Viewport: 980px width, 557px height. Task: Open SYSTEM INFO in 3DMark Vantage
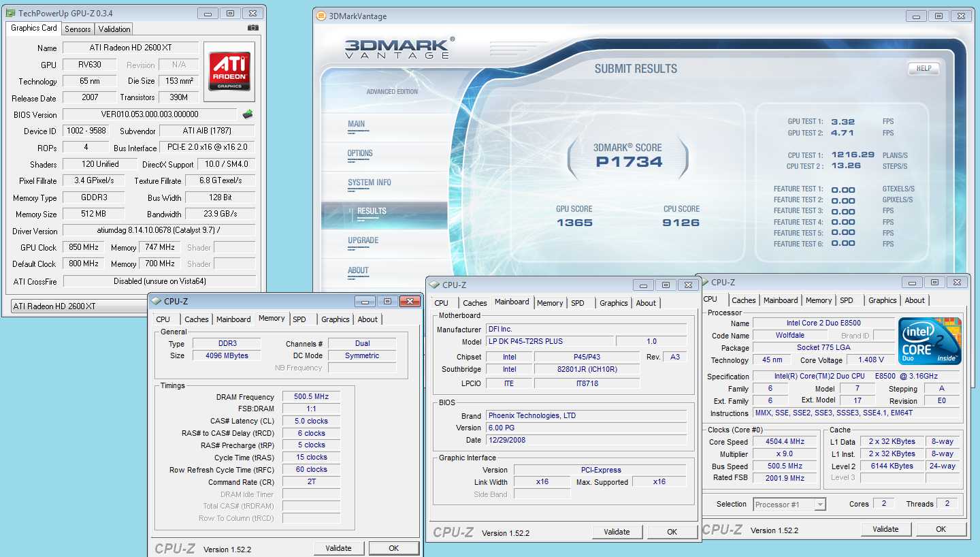pos(370,182)
